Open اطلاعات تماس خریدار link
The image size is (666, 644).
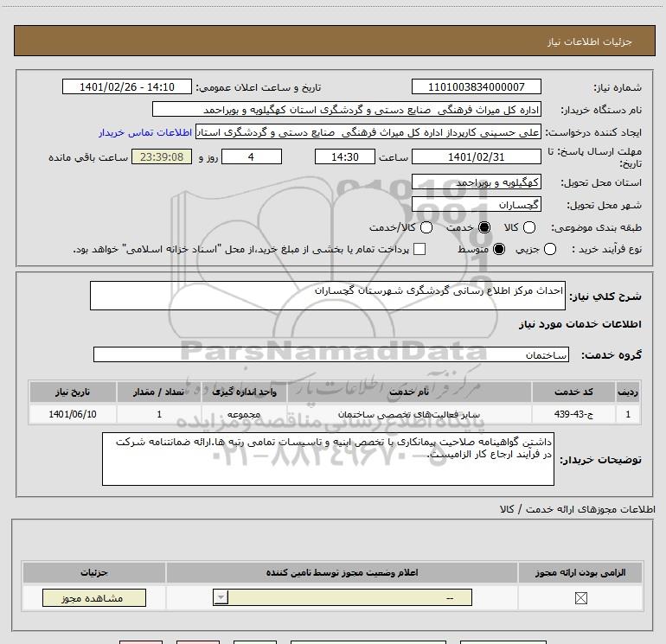click(x=145, y=132)
